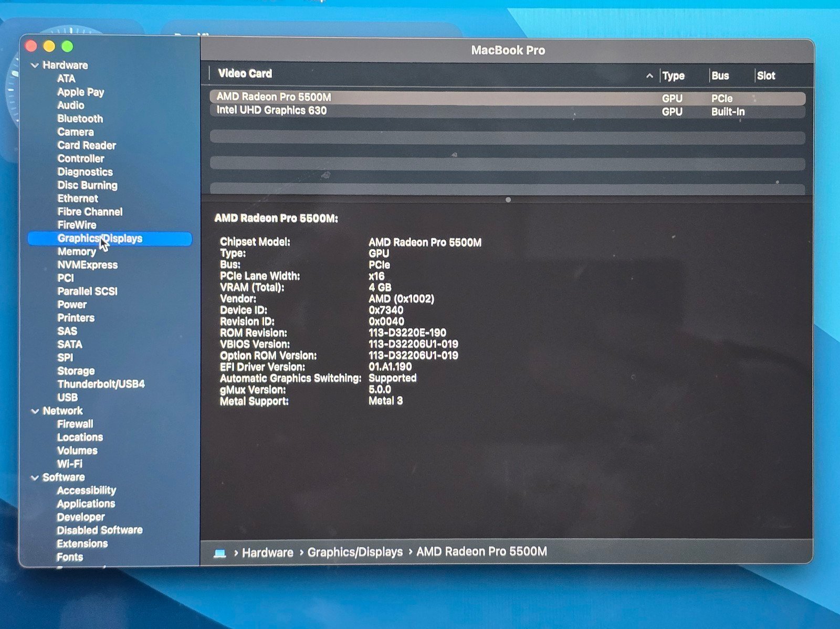This screenshot has width=840, height=629.
Task: Open the Firewall network entry
Action: tap(75, 424)
